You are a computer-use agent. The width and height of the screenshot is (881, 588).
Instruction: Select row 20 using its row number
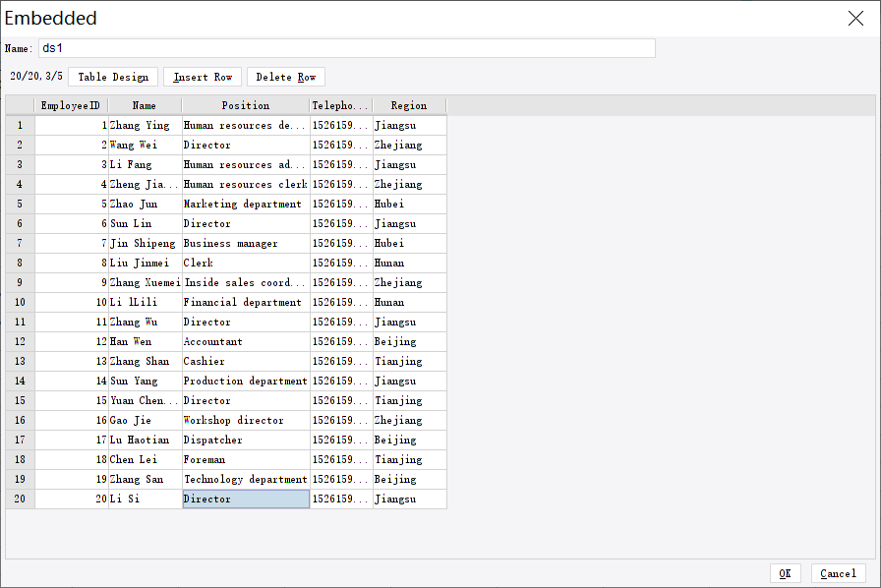[19, 499]
